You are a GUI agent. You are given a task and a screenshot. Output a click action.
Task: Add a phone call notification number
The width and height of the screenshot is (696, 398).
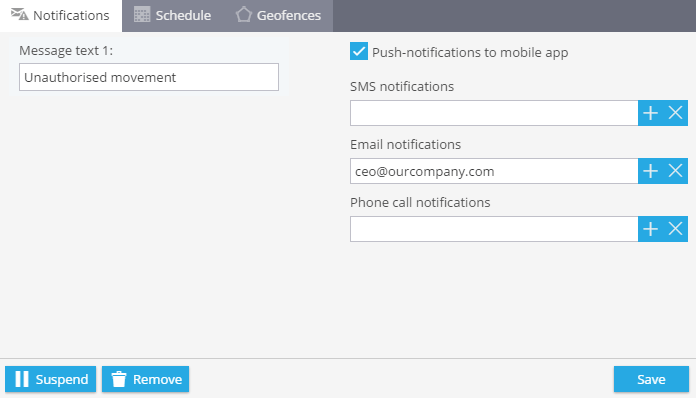pyautogui.click(x=650, y=229)
